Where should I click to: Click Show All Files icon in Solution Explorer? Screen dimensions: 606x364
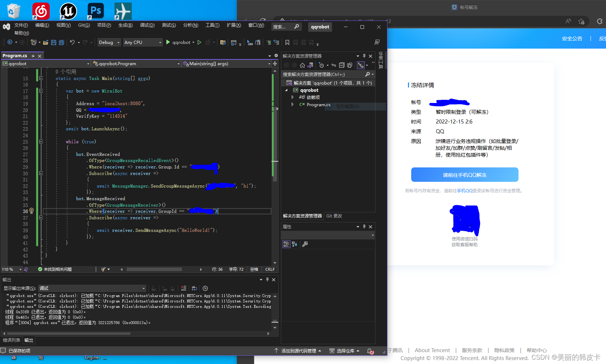350,65
